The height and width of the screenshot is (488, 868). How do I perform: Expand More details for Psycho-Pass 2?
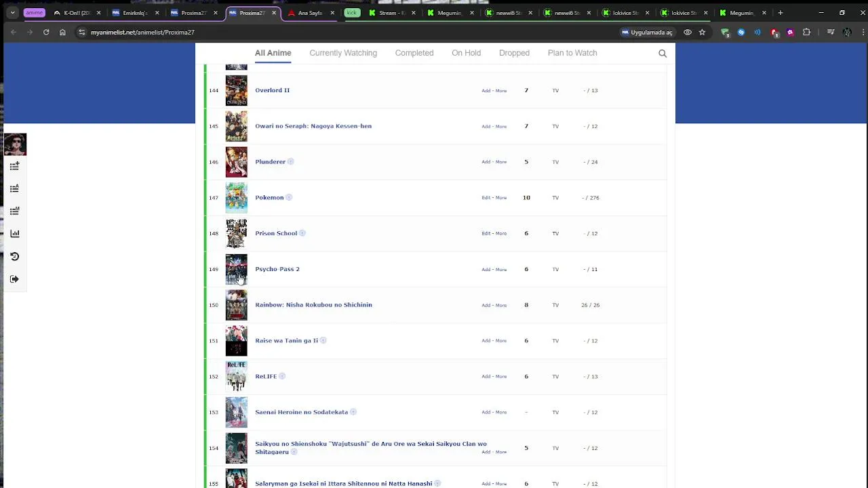(501, 270)
